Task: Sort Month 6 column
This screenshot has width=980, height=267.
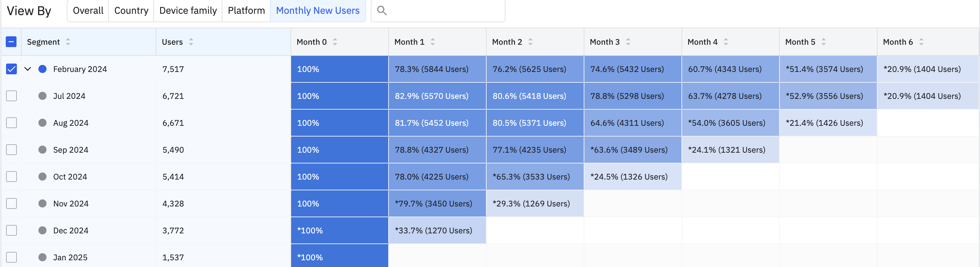Action: 921,42
